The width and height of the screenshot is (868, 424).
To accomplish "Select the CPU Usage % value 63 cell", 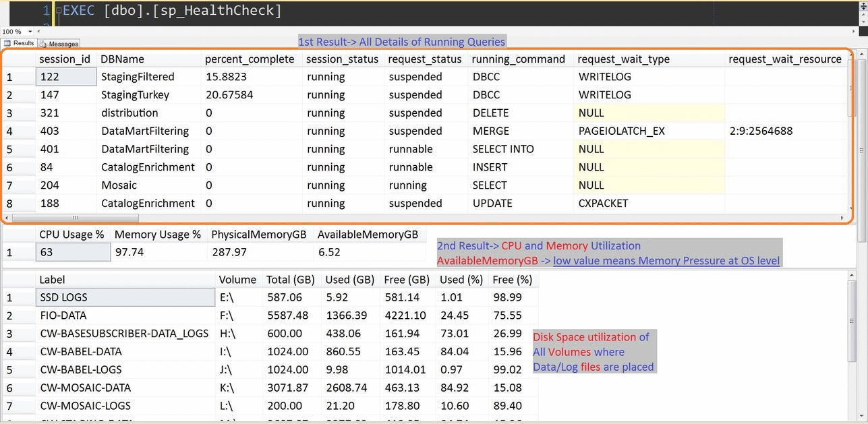I will click(x=73, y=252).
